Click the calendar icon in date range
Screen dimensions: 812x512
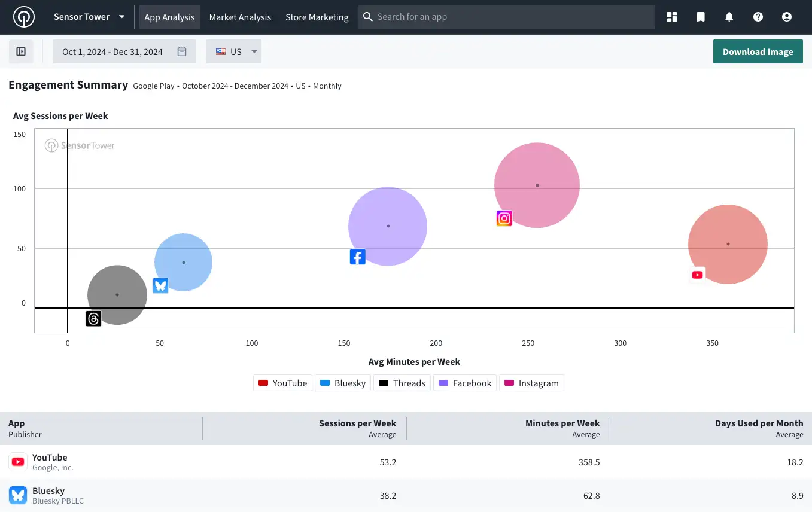182,51
